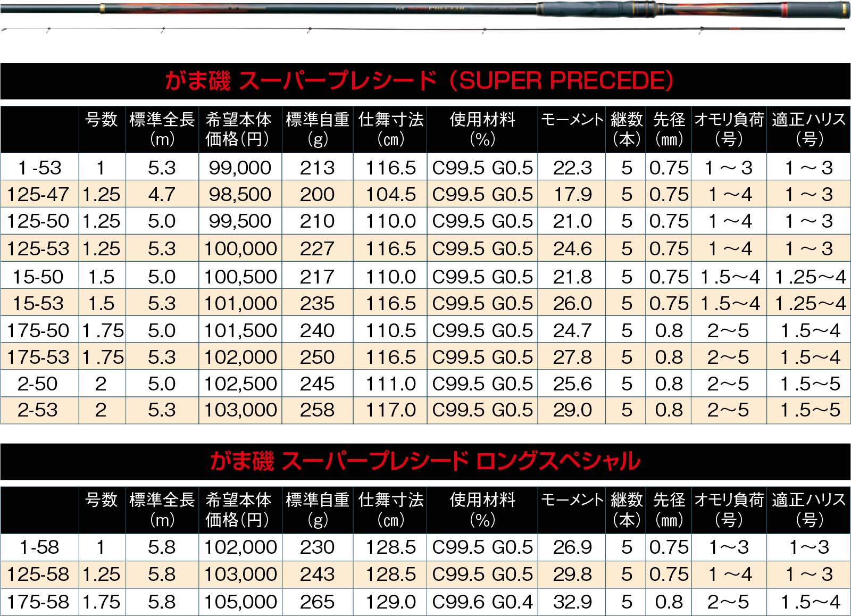Screen dimensions: 851x616
Task: Click the 適正ハリス header in first table
Action: coord(809,129)
